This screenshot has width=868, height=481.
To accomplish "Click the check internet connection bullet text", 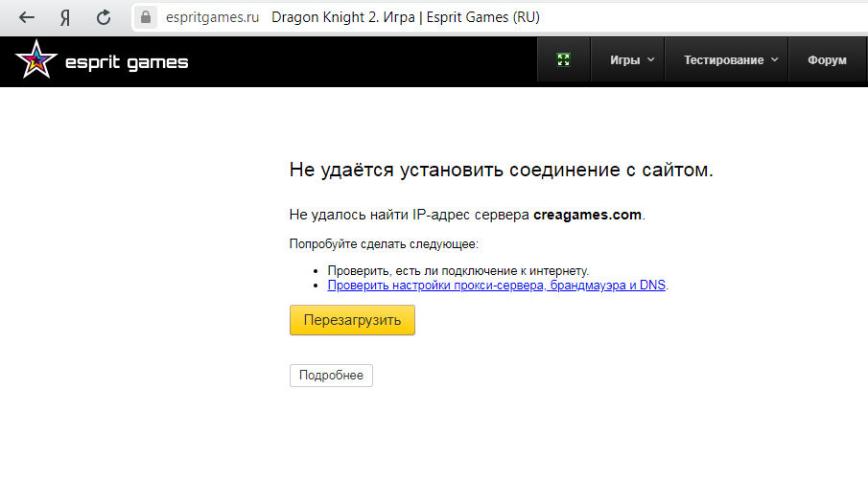I will [457, 271].
